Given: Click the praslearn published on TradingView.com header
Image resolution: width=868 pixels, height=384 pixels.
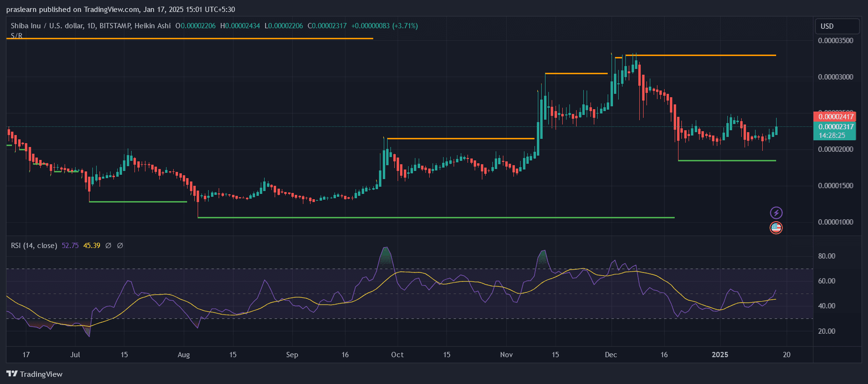Looking at the screenshot, I should point(121,10).
